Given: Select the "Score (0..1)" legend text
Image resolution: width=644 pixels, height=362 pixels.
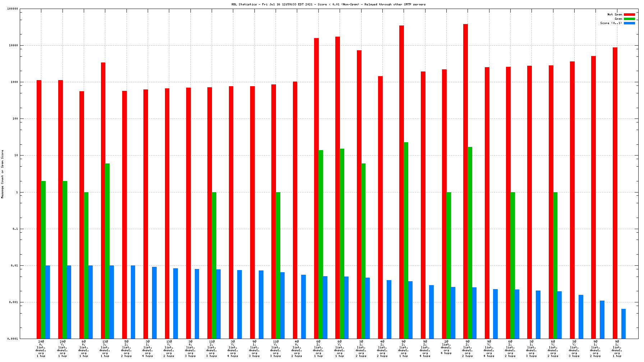Looking at the screenshot, I should pos(611,23).
